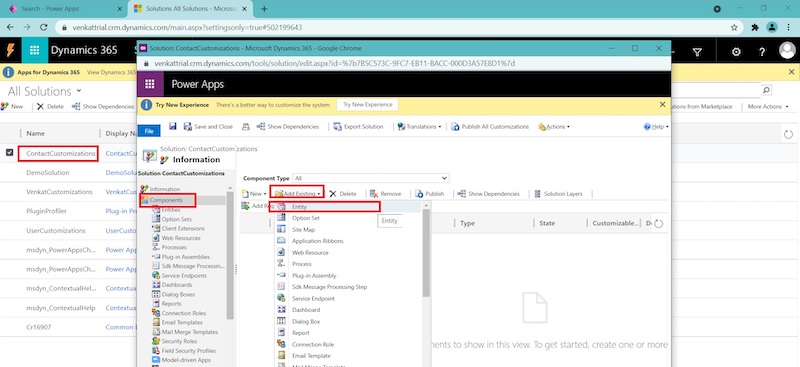800x367 pixels.
Task: Click New in All Solutions toolbar
Action: [x=12, y=107]
